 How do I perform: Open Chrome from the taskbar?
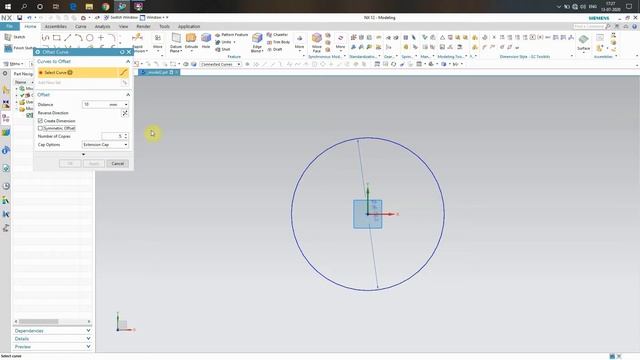(106, 7)
